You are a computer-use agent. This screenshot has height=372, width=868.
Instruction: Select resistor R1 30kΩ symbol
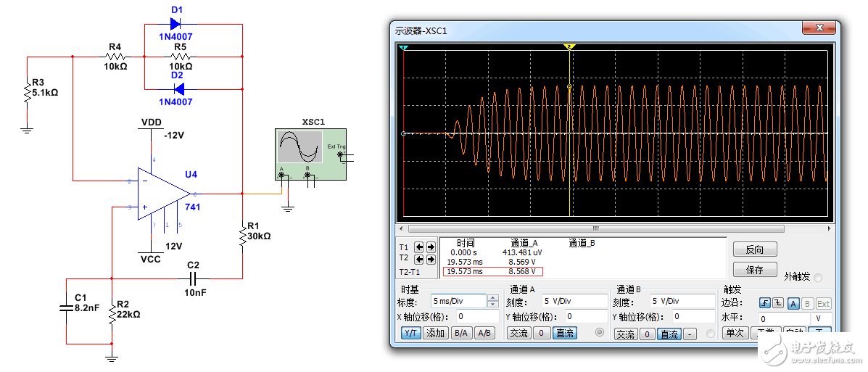pyautogui.click(x=242, y=235)
